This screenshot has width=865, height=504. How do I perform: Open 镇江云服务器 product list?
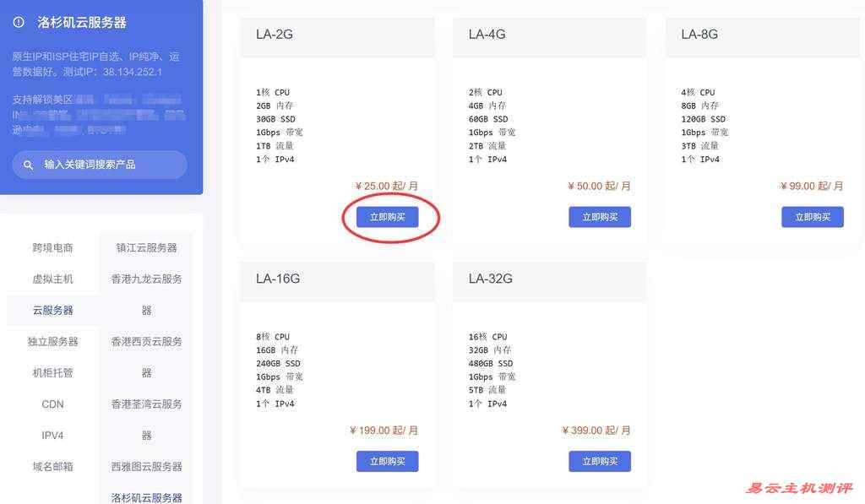(146, 247)
